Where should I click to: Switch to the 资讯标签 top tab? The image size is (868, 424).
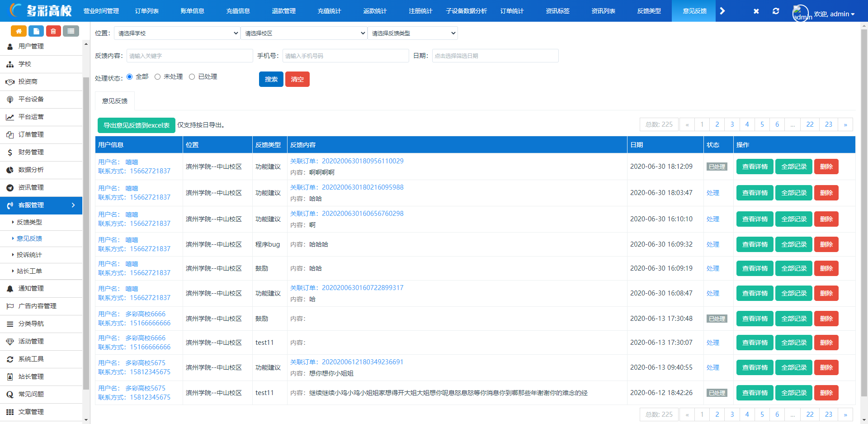pyautogui.click(x=558, y=11)
